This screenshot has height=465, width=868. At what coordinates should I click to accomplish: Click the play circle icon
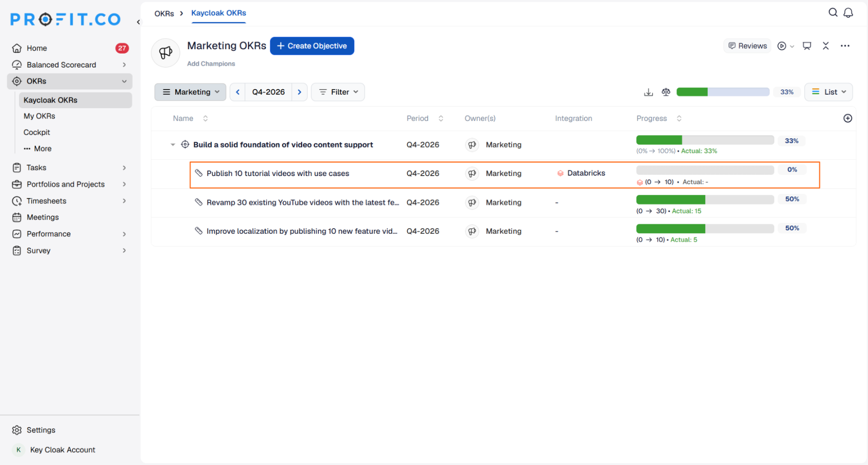[782, 46]
